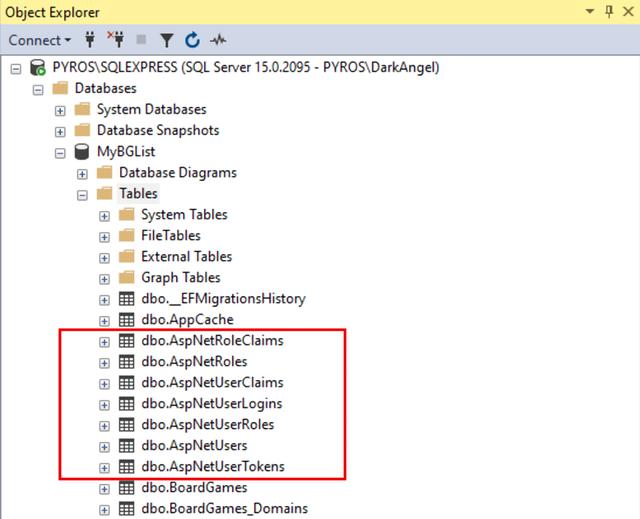The image size is (640, 519).
Task: Expand the Database Snapshots folder
Action: point(60,132)
